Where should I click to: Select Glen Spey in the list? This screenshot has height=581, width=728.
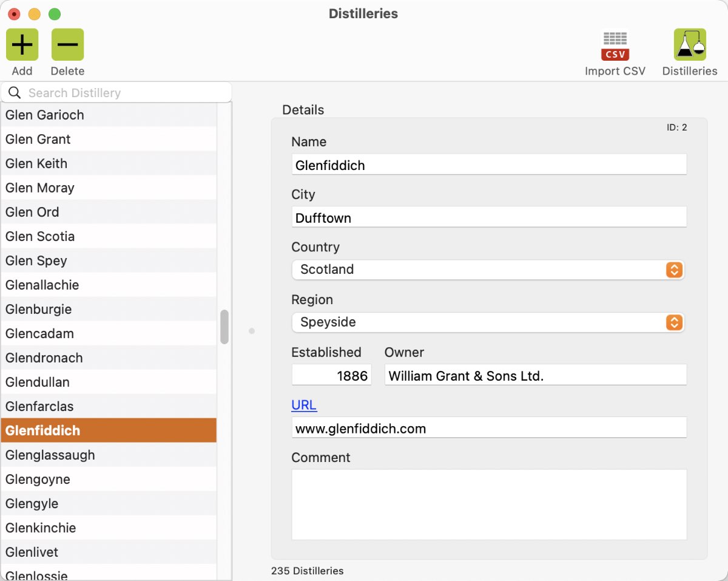(109, 260)
